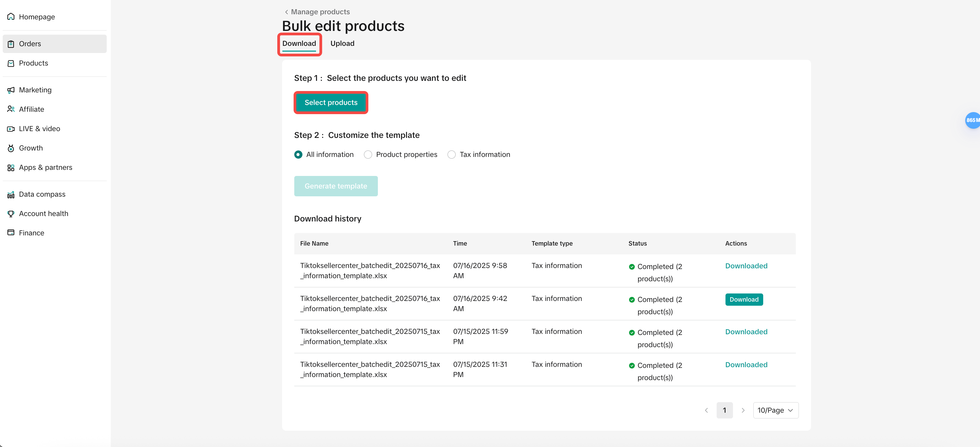The height and width of the screenshot is (447, 980).
Task: Click the Template type column header
Action: (x=552, y=243)
